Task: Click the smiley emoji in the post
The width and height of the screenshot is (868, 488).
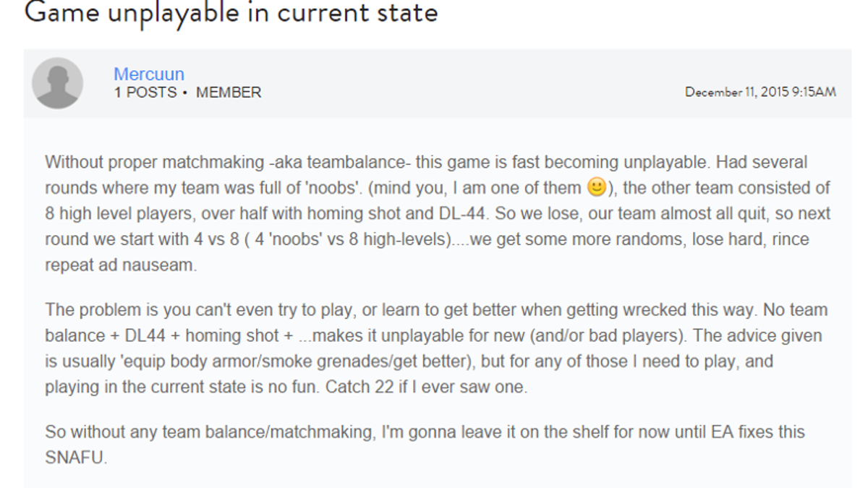Action: tap(595, 188)
